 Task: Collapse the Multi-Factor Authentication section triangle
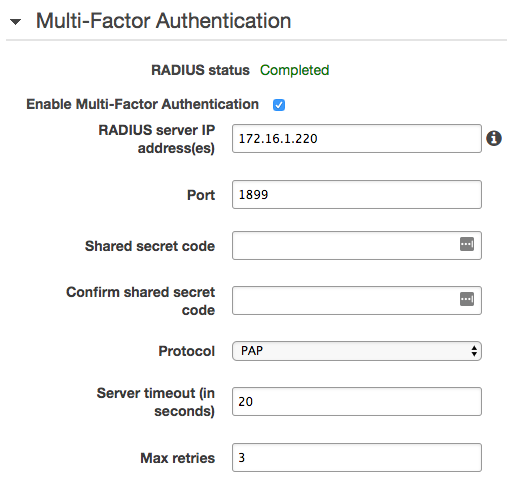pos(15,22)
